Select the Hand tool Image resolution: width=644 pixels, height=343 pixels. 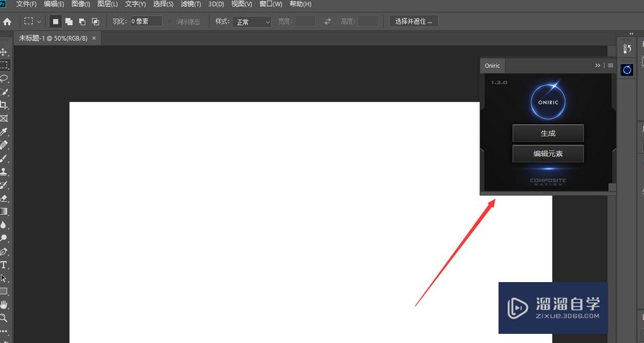[x=4, y=305]
